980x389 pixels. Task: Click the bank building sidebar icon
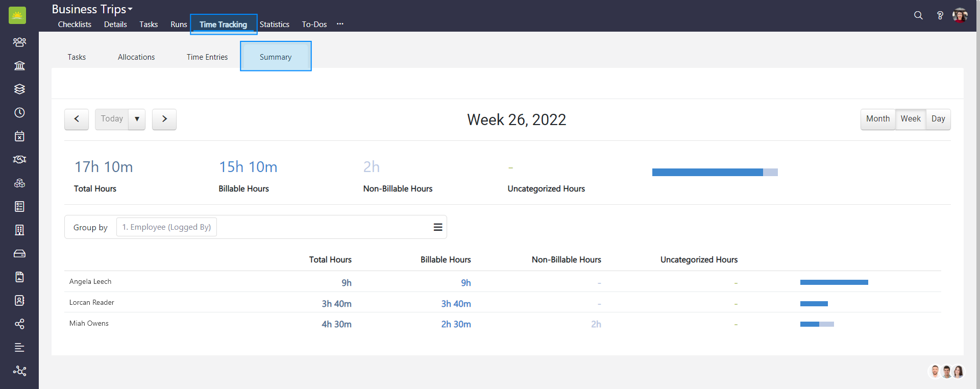pyautogui.click(x=19, y=65)
